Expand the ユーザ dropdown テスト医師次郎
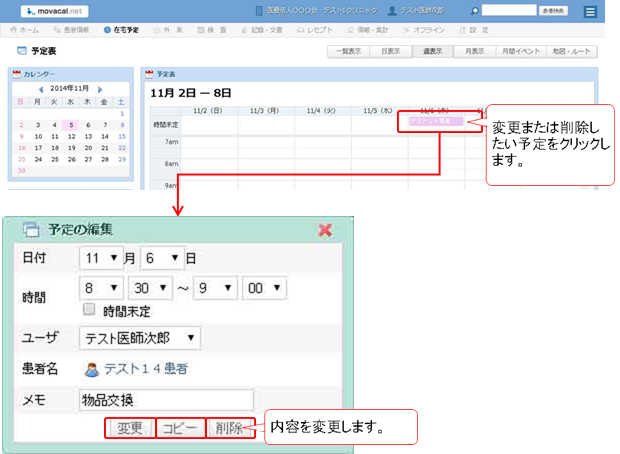 [139, 338]
